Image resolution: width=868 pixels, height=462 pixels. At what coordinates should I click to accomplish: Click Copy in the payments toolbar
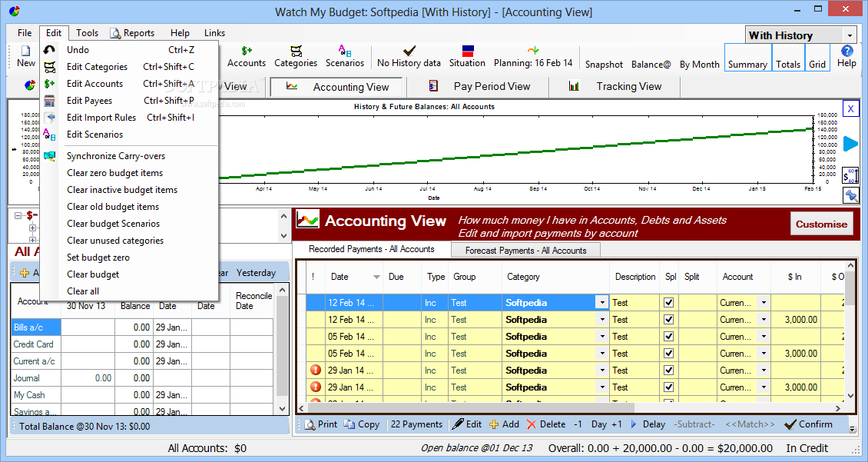(362, 424)
